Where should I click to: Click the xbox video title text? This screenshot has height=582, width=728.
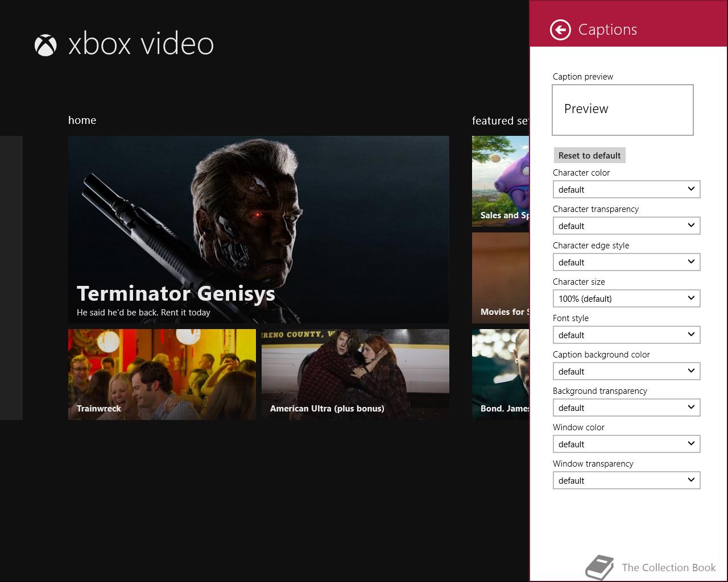[x=141, y=44]
